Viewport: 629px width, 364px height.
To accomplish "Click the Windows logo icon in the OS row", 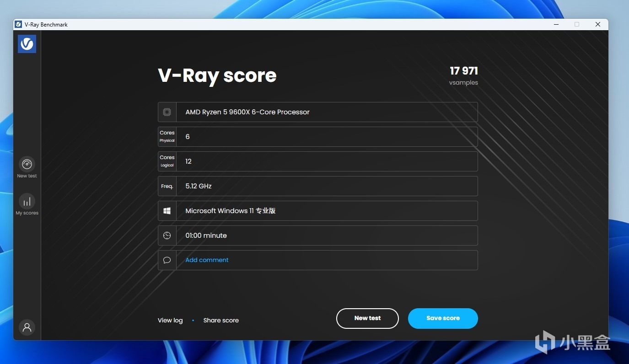I will tap(167, 211).
